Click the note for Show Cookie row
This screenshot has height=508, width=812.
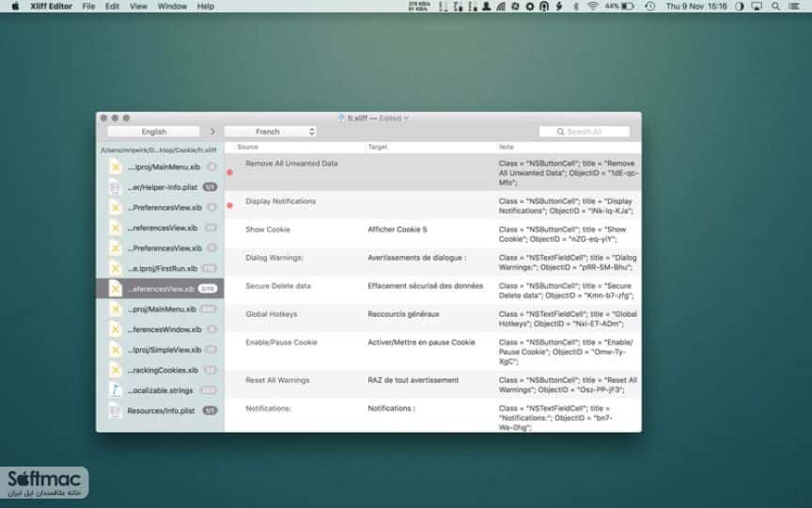click(563, 234)
